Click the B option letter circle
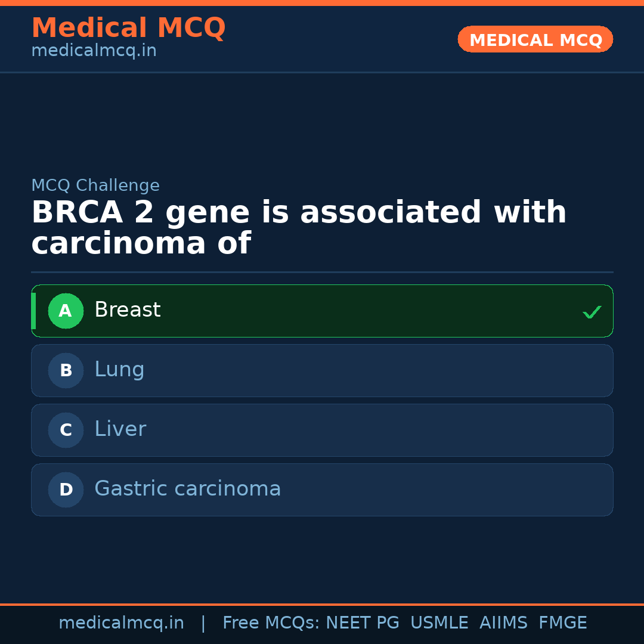The width and height of the screenshot is (644, 644). 66,370
